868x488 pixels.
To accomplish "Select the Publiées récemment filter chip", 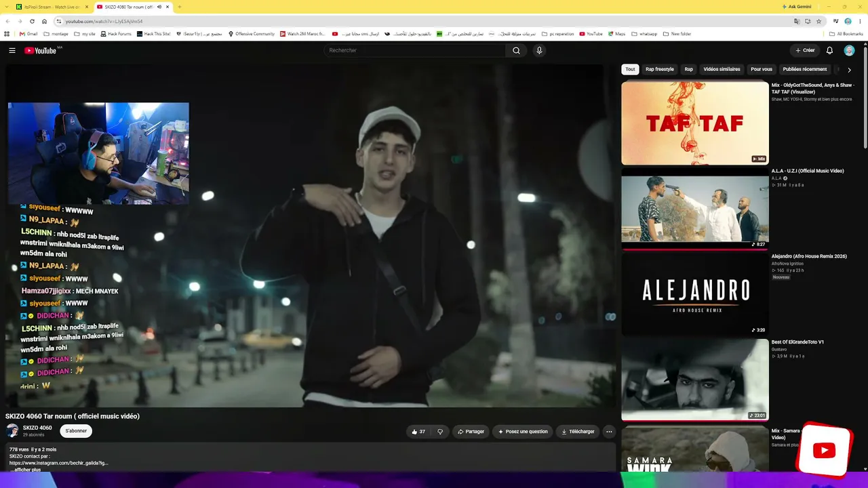I will pos(805,69).
